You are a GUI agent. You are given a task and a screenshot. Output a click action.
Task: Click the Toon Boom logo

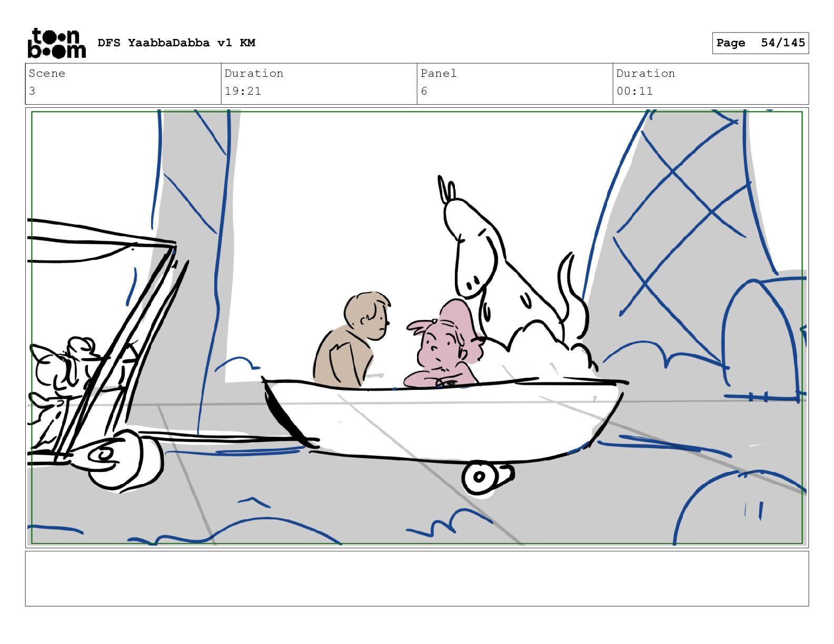[x=56, y=43]
